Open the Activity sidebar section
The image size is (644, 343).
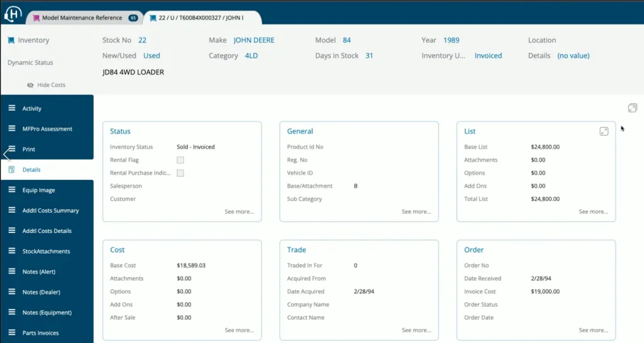(47, 108)
